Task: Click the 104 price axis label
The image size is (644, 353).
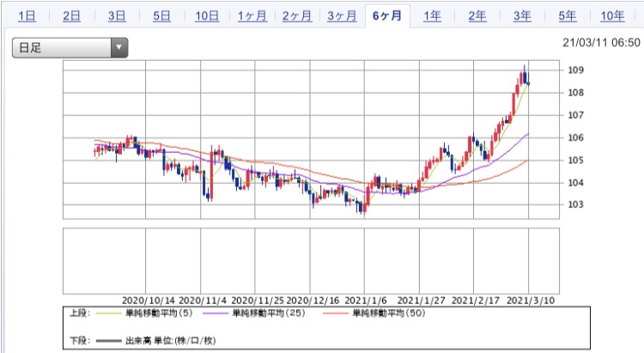Action: 575,183
